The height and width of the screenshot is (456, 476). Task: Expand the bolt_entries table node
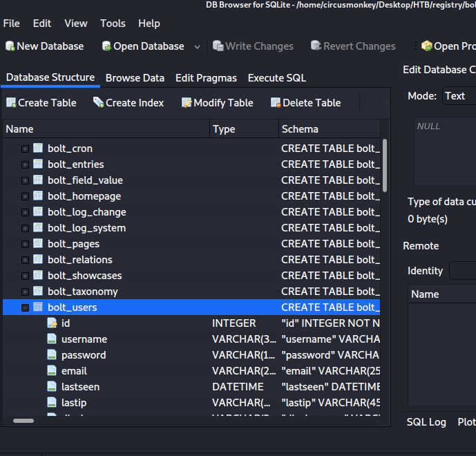(x=25, y=164)
